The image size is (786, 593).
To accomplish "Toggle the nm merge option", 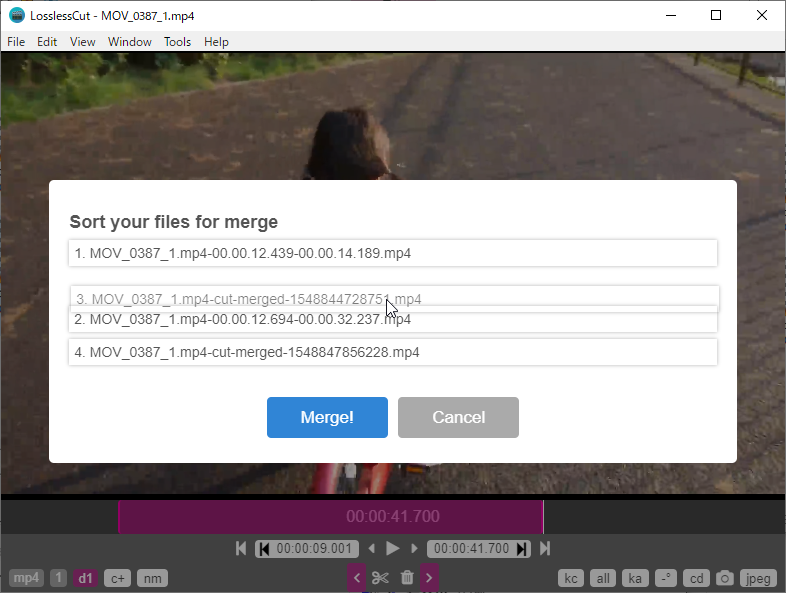I will coord(152,578).
